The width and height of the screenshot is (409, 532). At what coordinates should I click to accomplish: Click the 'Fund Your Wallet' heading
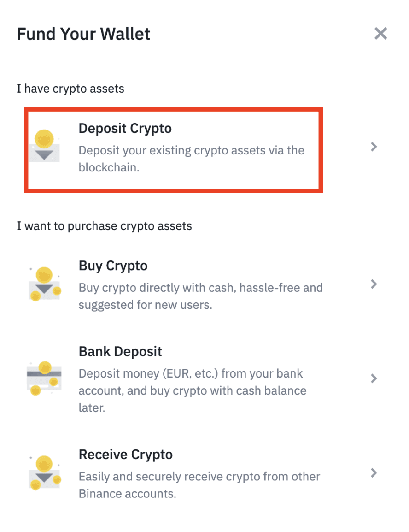tap(83, 34)
